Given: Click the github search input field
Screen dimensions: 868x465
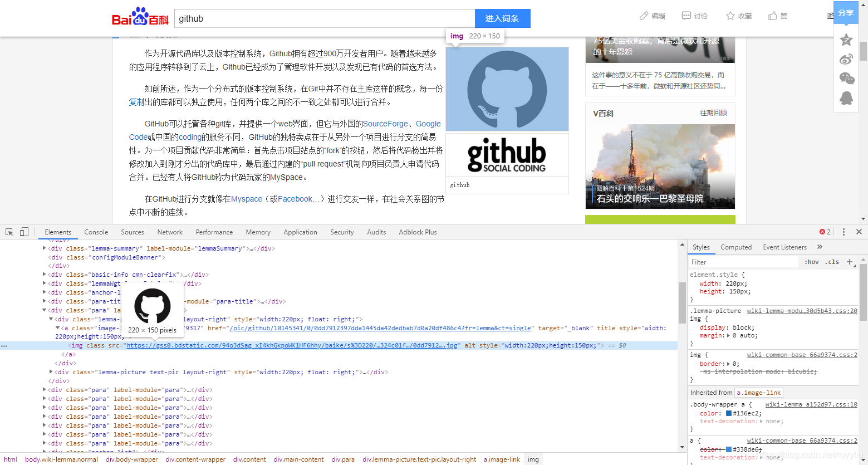Looking at the screenshot, I should coord(325,18).
